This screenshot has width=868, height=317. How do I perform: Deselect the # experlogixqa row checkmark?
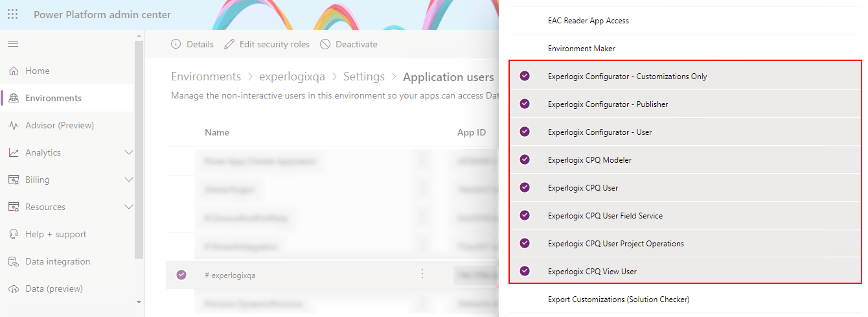pos(181,275)
